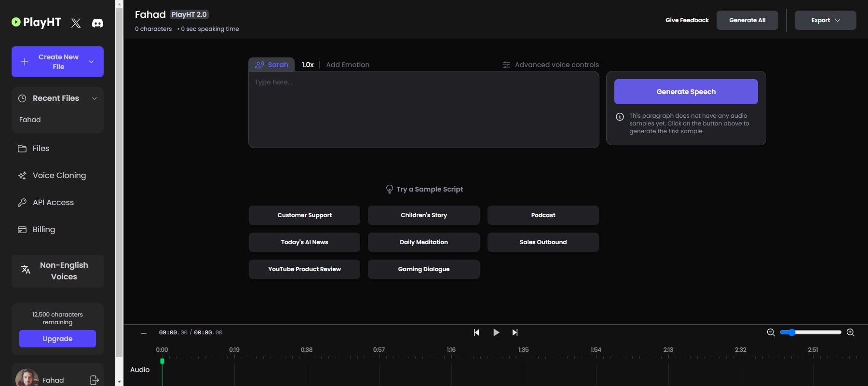
Task: Click the 1:35 mark on timeline ruler
Action: pos(523,350)
